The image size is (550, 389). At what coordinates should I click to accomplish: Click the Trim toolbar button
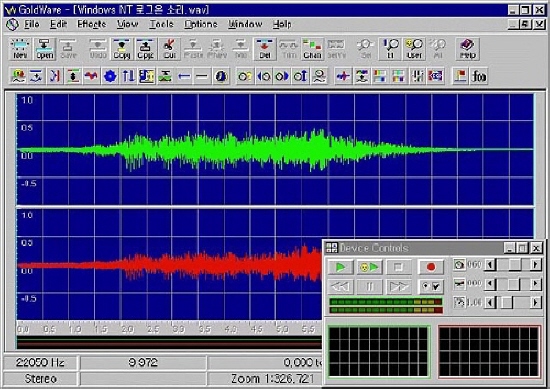pos(289,49)
